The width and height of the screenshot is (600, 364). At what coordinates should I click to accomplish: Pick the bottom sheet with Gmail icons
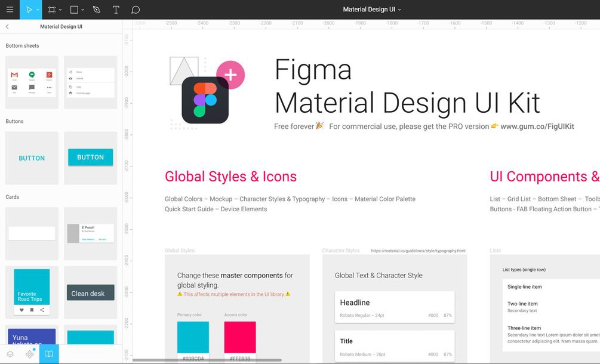[32, 82]
